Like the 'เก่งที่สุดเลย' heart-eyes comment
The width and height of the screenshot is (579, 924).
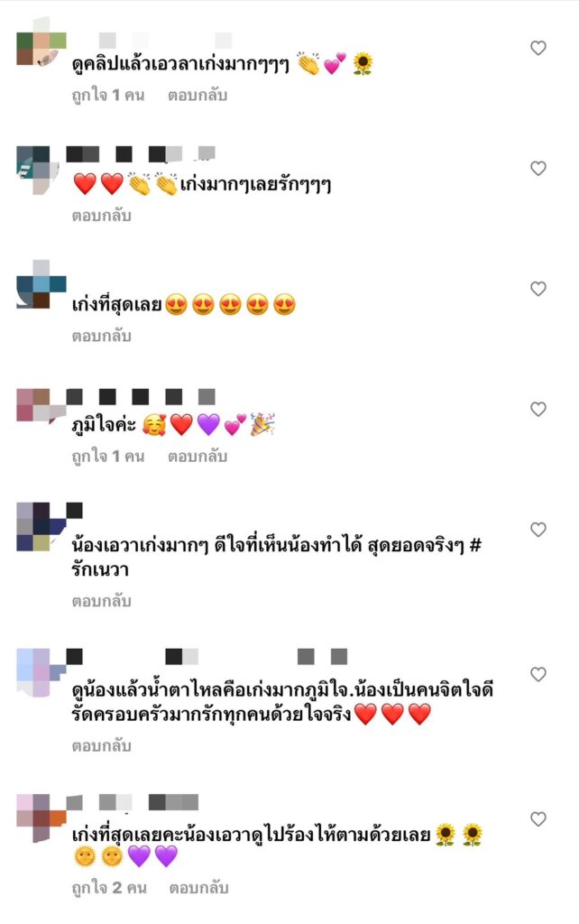pos(538,289)
